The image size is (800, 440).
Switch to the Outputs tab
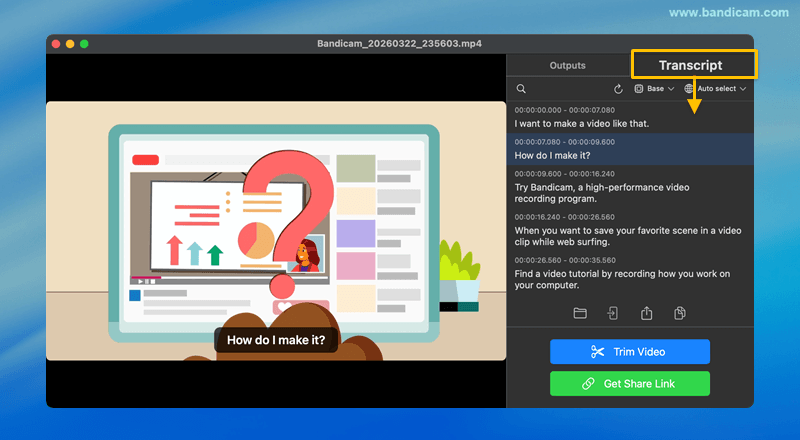coord(568,66)
